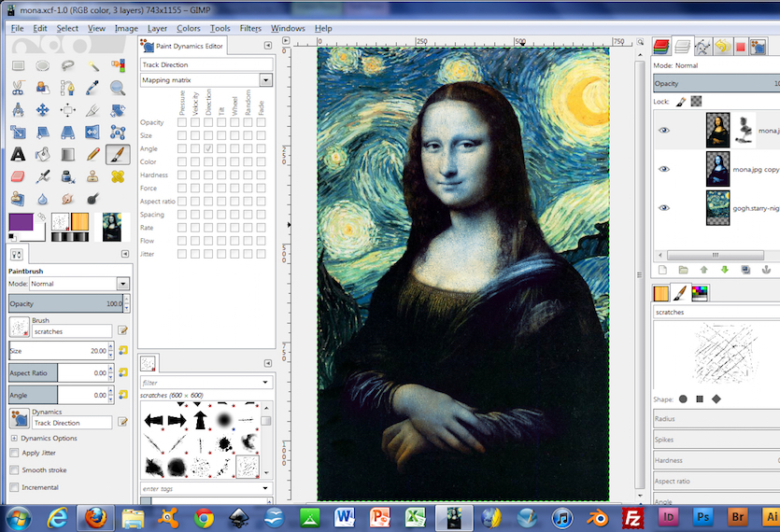780x532 pixels.
Task: Click the dynamics name field Track Direction
Action: [x=72, y=423]
